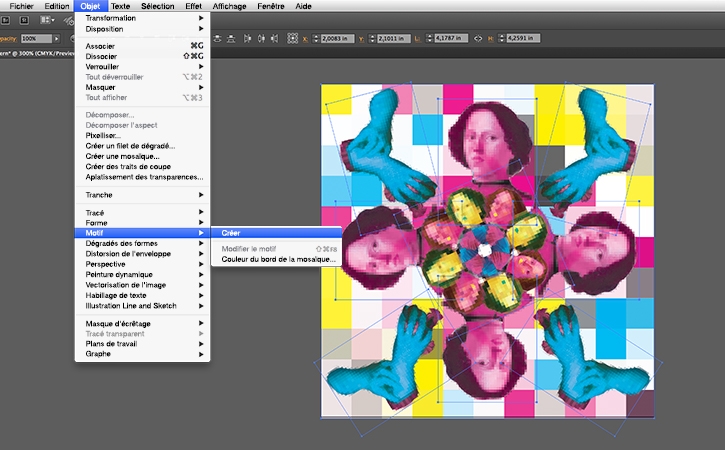Click the reference point locator icon
Screen dimensions: 725x450
tap(293, 39)
